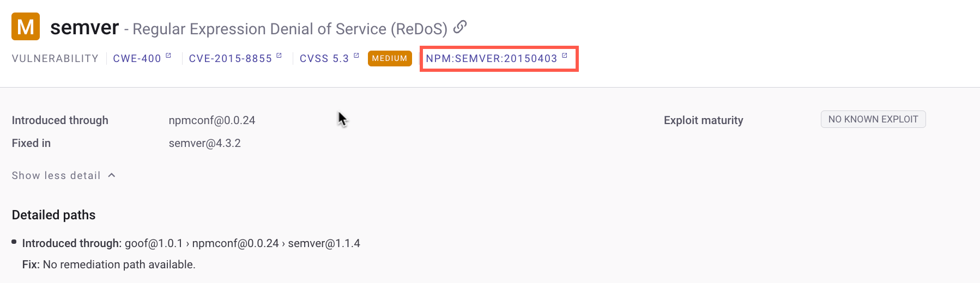Click external-link icon beside CVE-2015-8855
Image resolution: width=980 pixels, height=283 pixels.
[279, 56]
